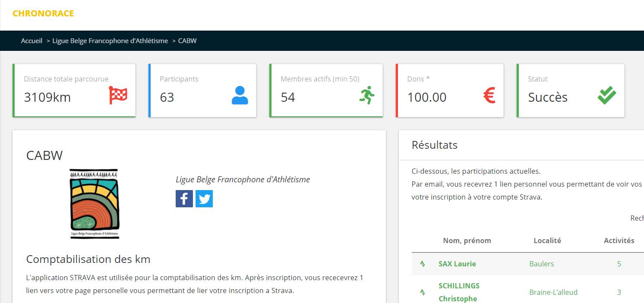The width and height of the screenshot is (644, 303).
Task: Sort results by Activités column
Action: pyautogui.click(x=619, y=241)
